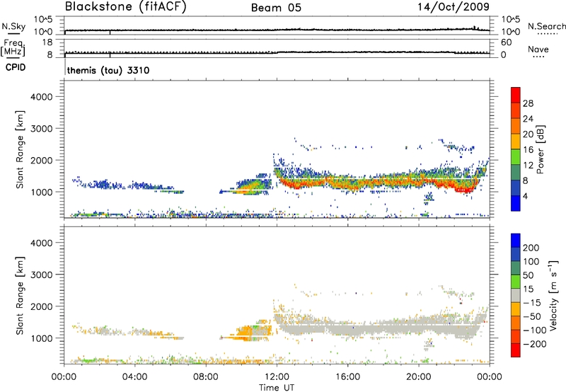
Task: Click the '04:00' time axis tick
Action: tap(134, 377)
